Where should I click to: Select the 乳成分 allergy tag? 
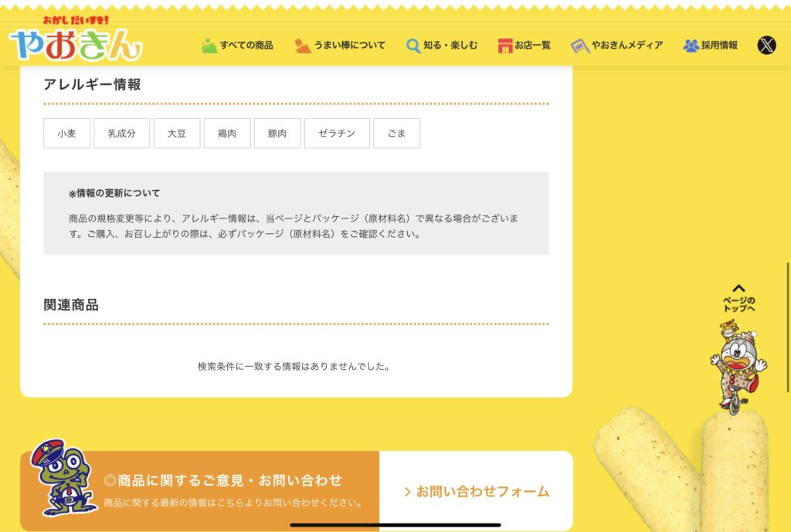tap(121, 133)
